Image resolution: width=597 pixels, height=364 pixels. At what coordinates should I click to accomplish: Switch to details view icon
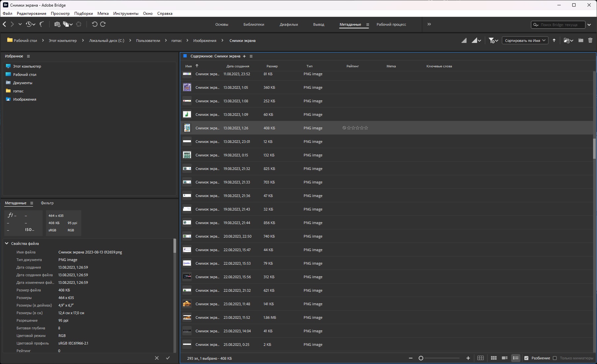pos(504,358)
